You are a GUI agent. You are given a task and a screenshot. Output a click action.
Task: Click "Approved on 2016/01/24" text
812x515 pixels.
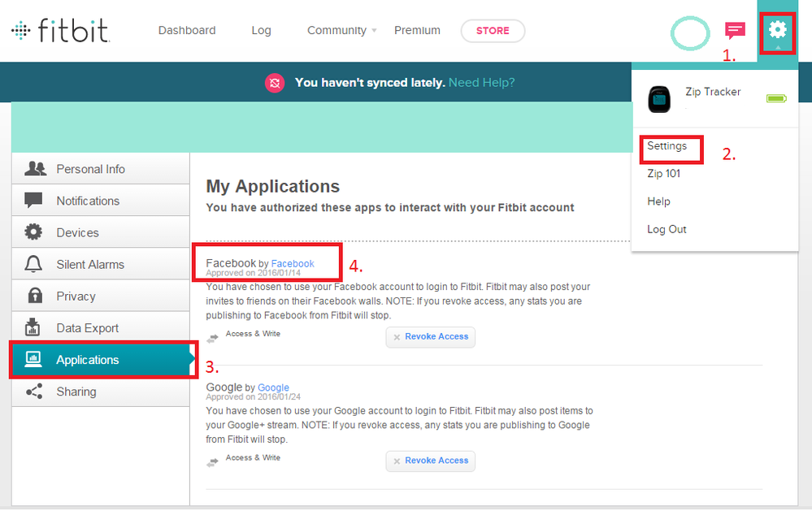254,397
